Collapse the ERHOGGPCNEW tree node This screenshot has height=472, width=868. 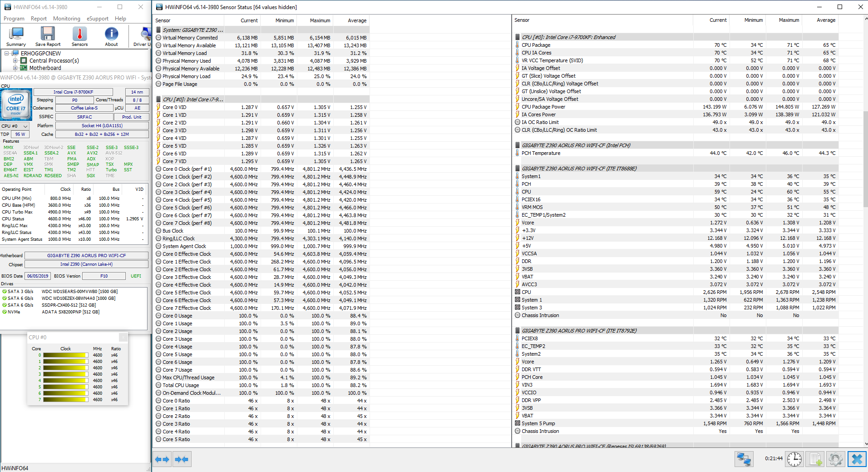(x=7, y=53)
